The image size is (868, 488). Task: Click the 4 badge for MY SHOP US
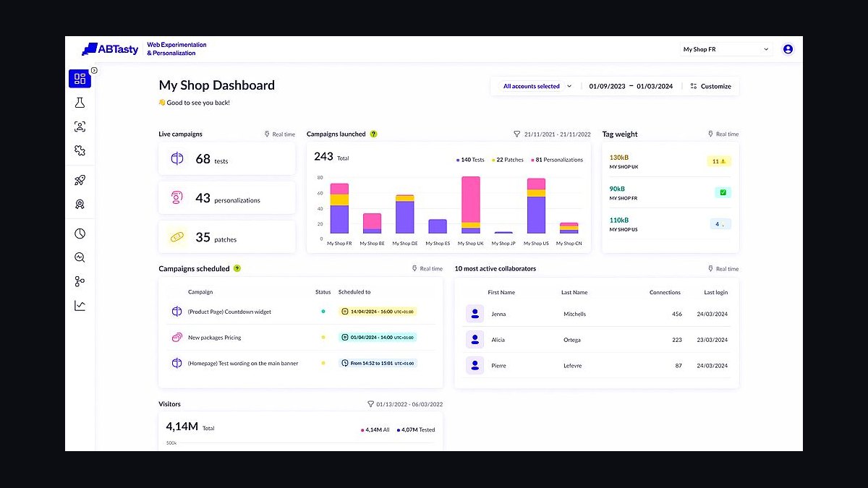pos(720,224)
